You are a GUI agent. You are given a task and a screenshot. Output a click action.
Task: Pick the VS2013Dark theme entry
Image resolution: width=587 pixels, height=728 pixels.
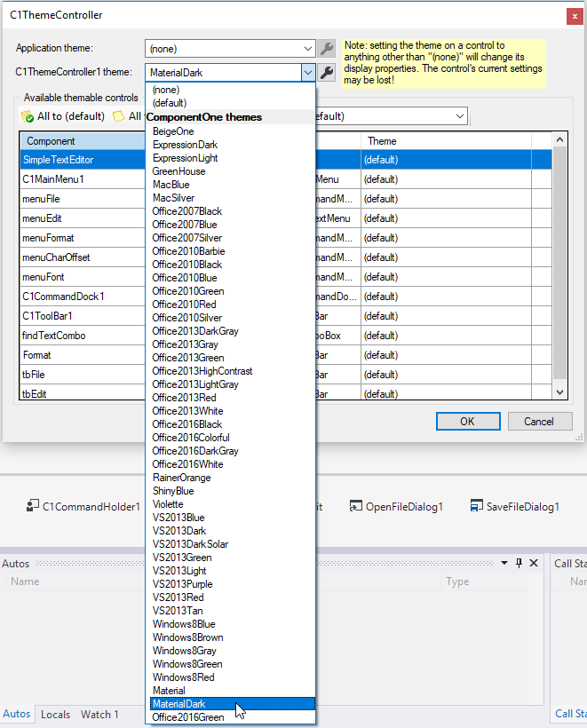tap(178, 531)
